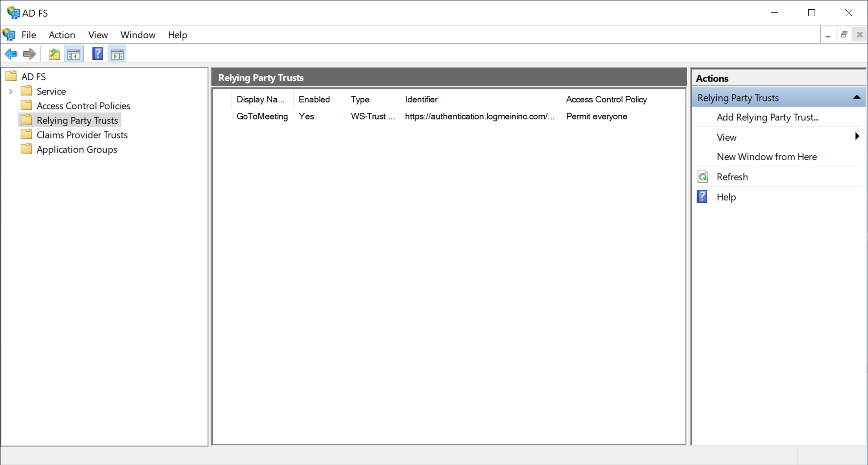868x465 pixels.
Task: Click the blue Help toolbar icon
Action: click(x=97, y=54)
